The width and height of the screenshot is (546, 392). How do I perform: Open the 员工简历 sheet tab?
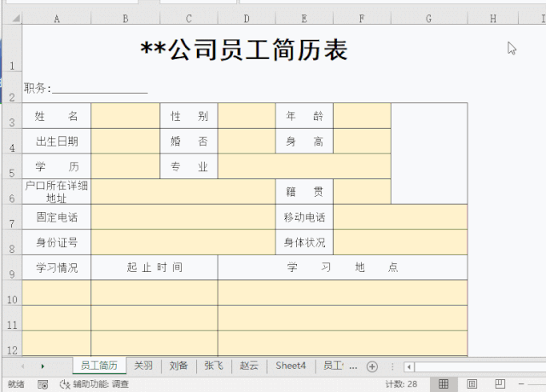(x=99, y=366)
